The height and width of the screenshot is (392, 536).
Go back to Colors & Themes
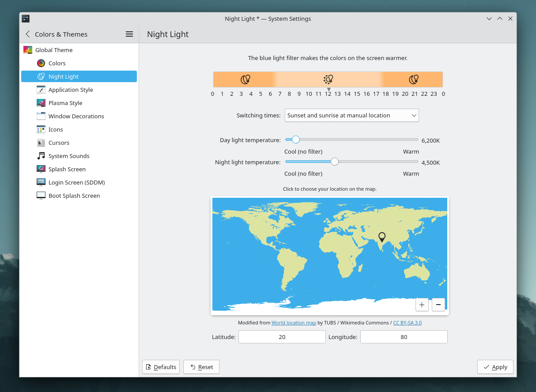pyautogui.click(x=27, y=34)
